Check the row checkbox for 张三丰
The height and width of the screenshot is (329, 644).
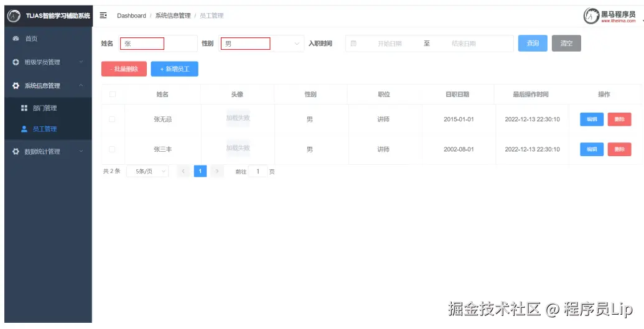coord(112,149)
